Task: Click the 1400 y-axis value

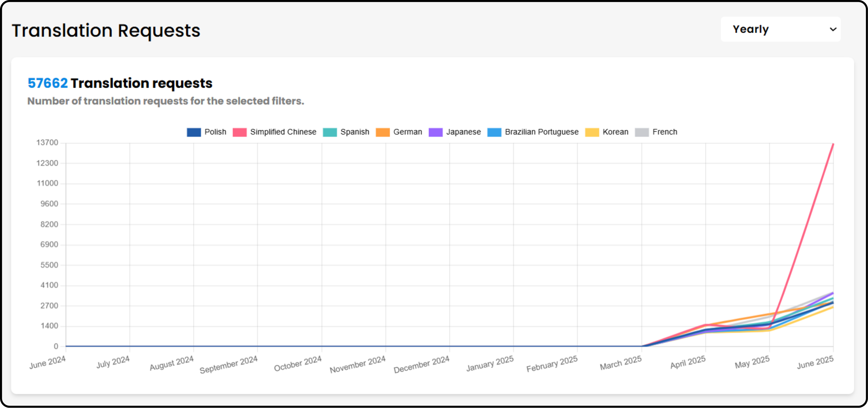Action: point(49,326)
